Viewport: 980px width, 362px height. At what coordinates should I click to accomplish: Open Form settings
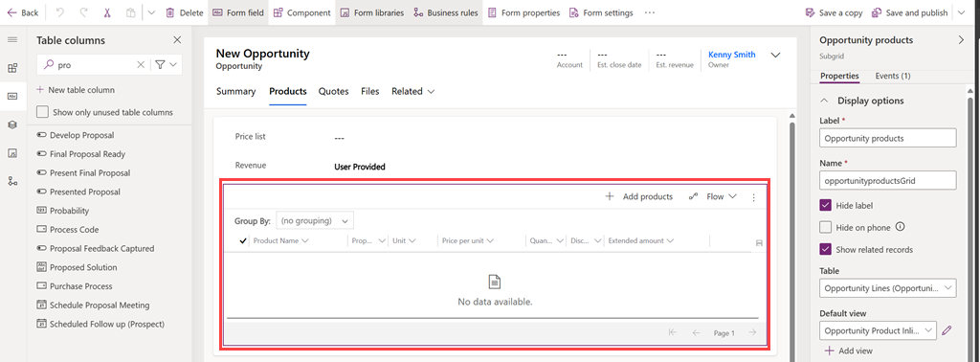pos(601,12)
